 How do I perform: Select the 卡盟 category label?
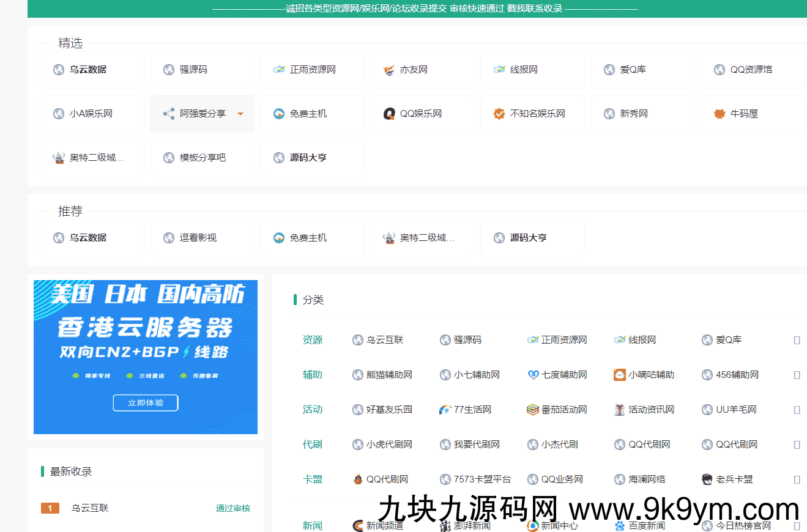point(313,479)
